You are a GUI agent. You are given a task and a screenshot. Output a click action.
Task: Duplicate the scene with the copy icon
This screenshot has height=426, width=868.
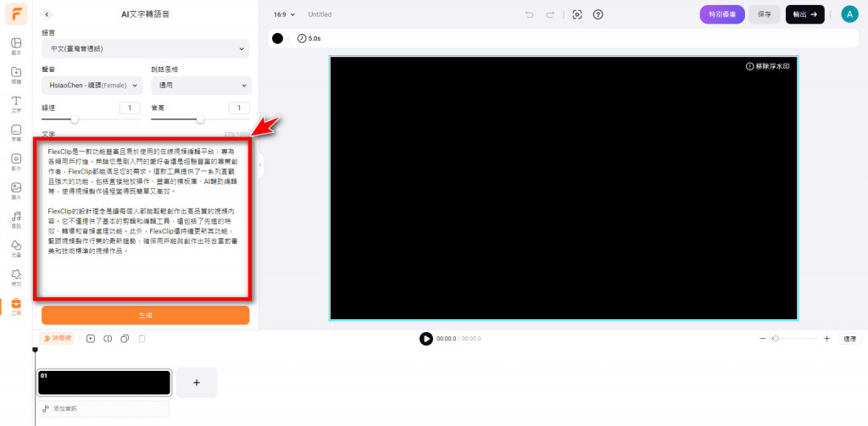125,339
